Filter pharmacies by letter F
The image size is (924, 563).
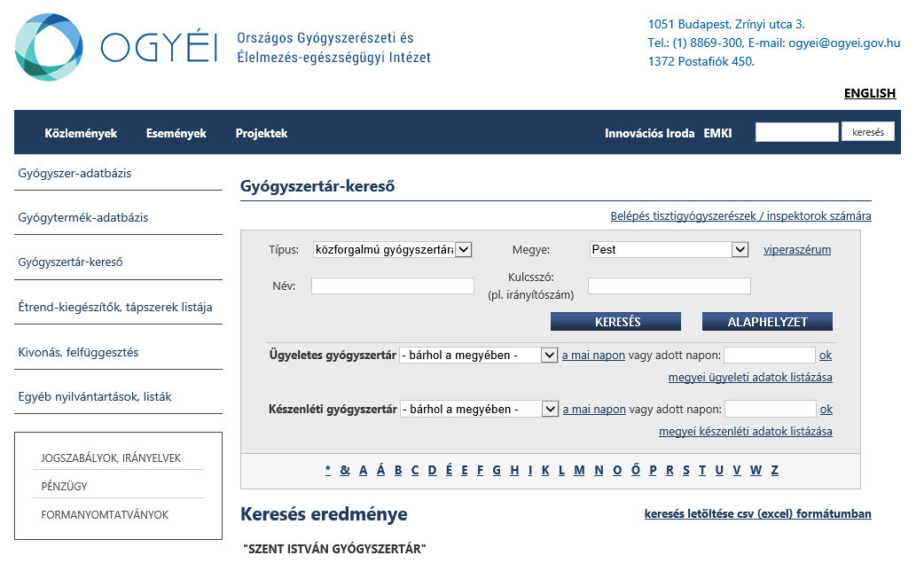click(x=481, y=470)
